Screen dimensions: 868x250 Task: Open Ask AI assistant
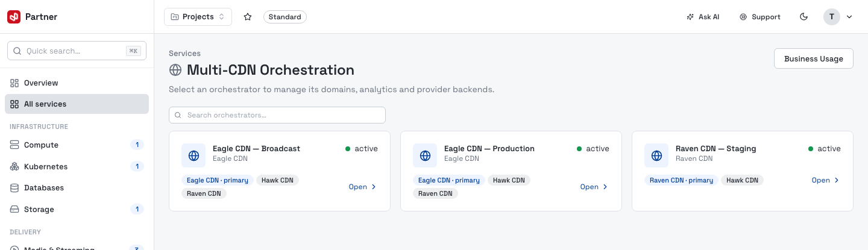click(703, 17)
